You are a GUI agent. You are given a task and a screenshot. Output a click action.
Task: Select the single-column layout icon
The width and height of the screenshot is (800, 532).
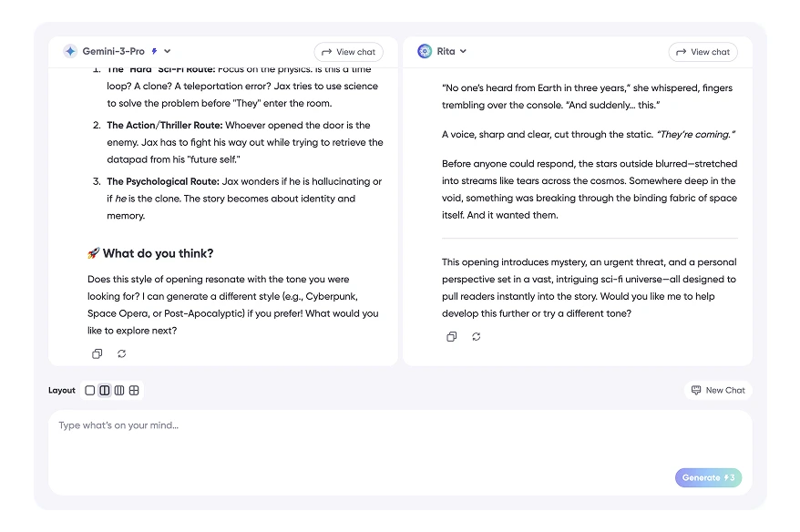(89, 390)
